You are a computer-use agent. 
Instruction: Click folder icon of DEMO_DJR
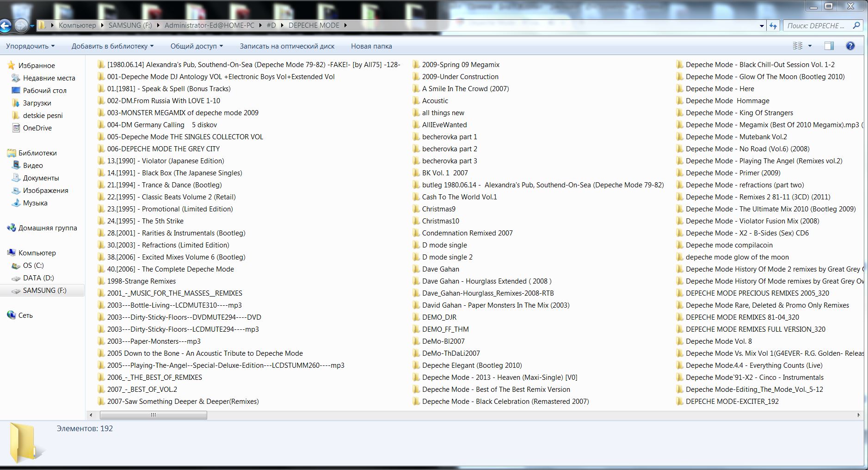(416, 317)
